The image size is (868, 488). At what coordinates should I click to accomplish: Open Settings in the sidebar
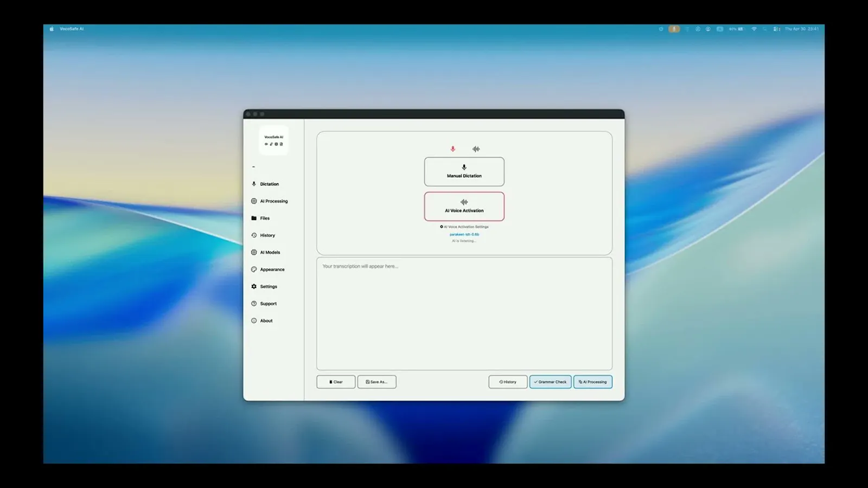[264, 286]
